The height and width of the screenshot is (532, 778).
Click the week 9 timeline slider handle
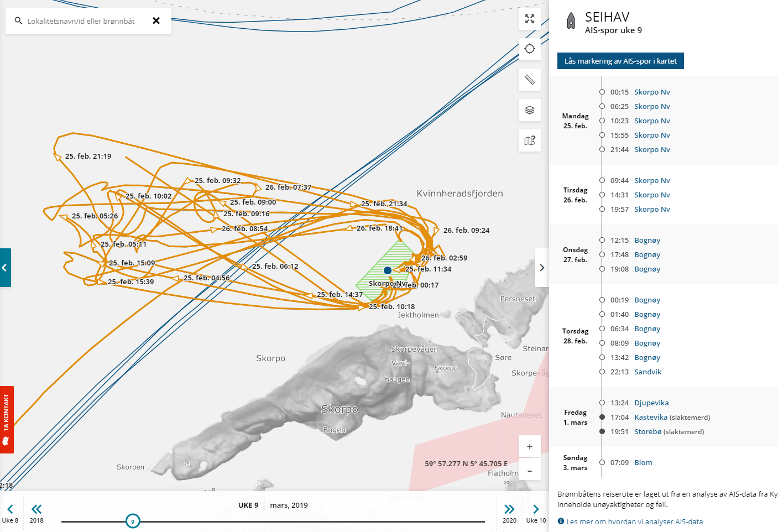click(x=133, y=521)
